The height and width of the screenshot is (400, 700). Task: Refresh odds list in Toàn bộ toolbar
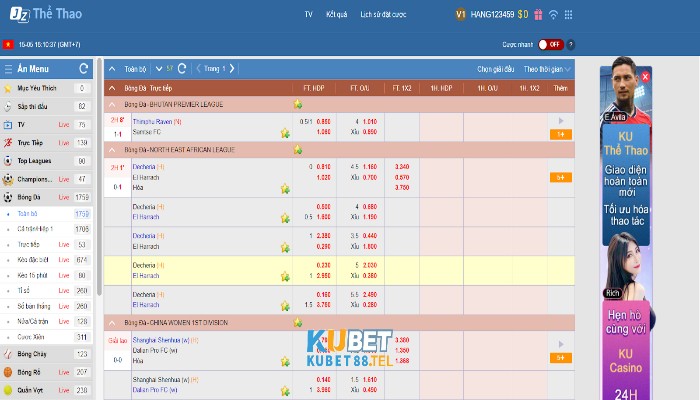coord(182,69)
